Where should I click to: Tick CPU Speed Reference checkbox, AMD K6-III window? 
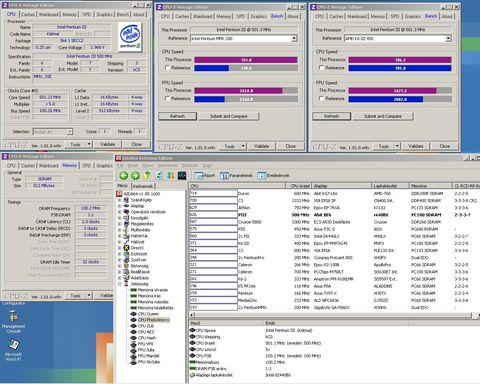click(x=322, y=68)
